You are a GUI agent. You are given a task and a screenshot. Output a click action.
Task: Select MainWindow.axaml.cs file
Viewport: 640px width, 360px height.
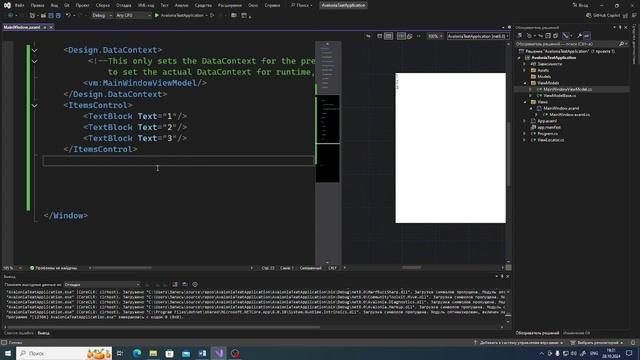click(x=569, y=115)
